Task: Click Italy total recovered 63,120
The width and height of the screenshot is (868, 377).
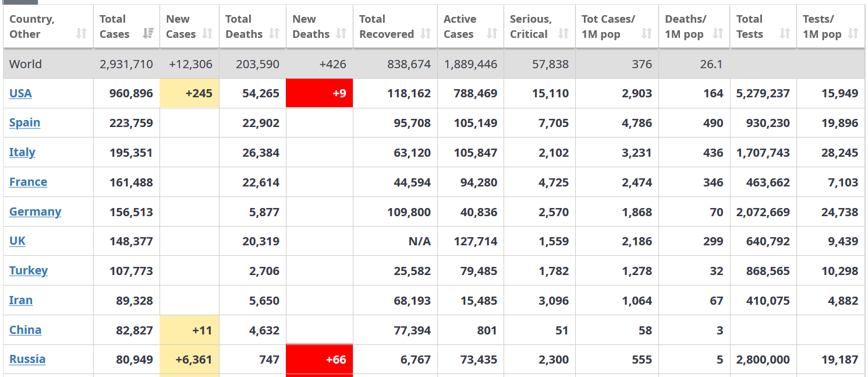Action: point(412,153)
